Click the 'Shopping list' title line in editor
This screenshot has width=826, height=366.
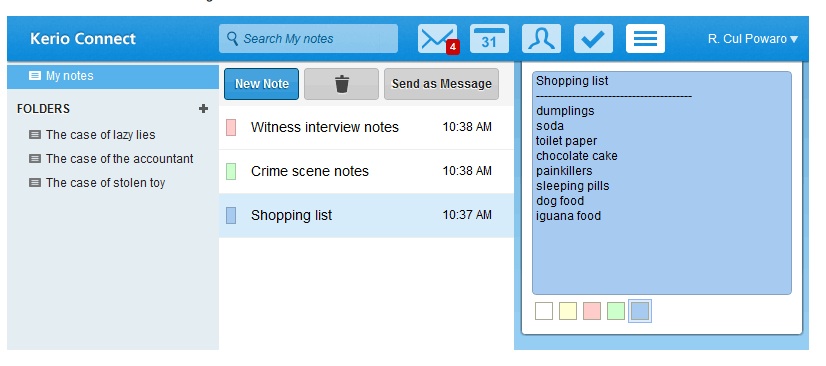(x=572, y=81)
